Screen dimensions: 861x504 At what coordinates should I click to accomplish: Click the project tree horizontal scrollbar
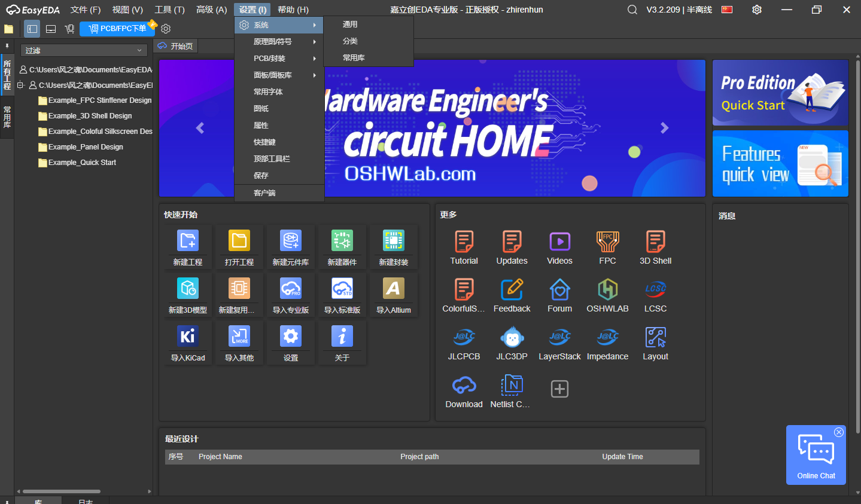coord(62,491)
